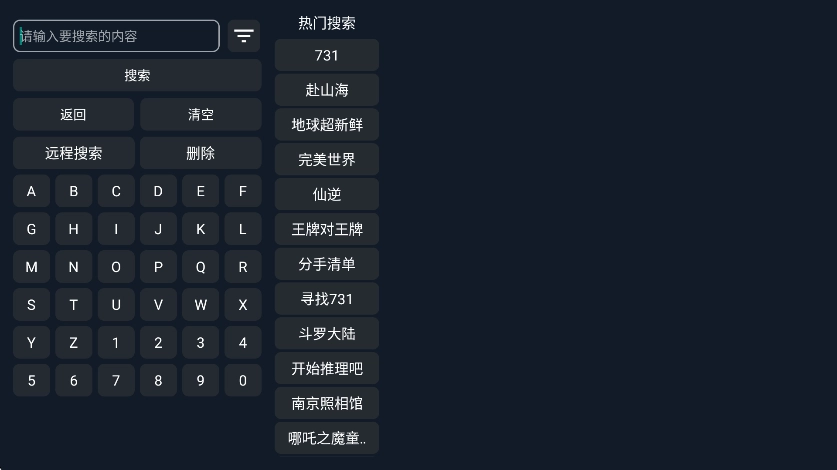837x470 pixels.
Task: Select 地球超新鲜 hot search
Action: tap(327, 125)
